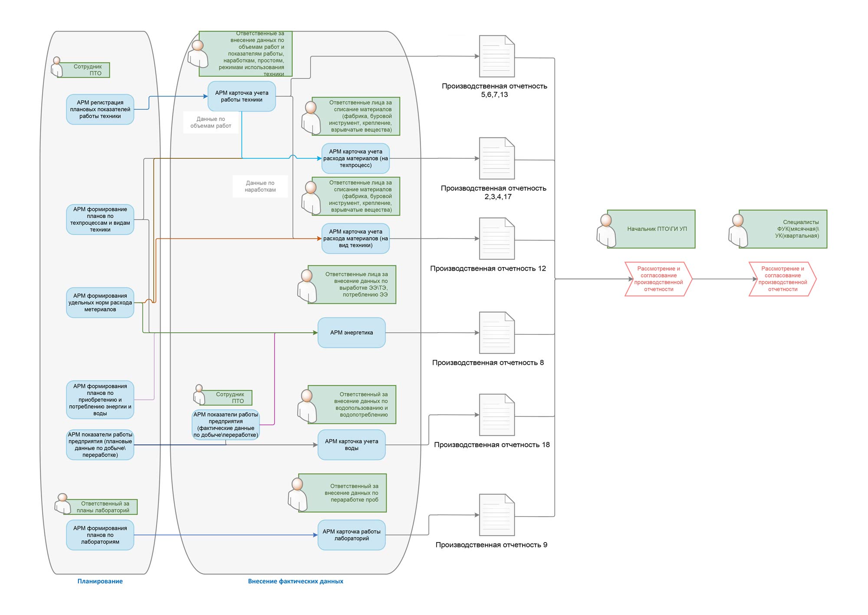868x615 pixels.
Task: Click the document icon above Производственная отчетность 9
Action: pos(496,515)
